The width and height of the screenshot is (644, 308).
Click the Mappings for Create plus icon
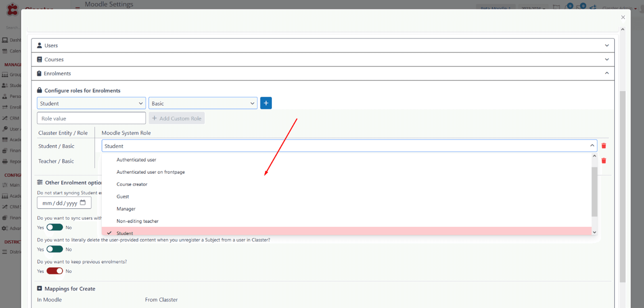pyautogui.click(x=39, y=288)
